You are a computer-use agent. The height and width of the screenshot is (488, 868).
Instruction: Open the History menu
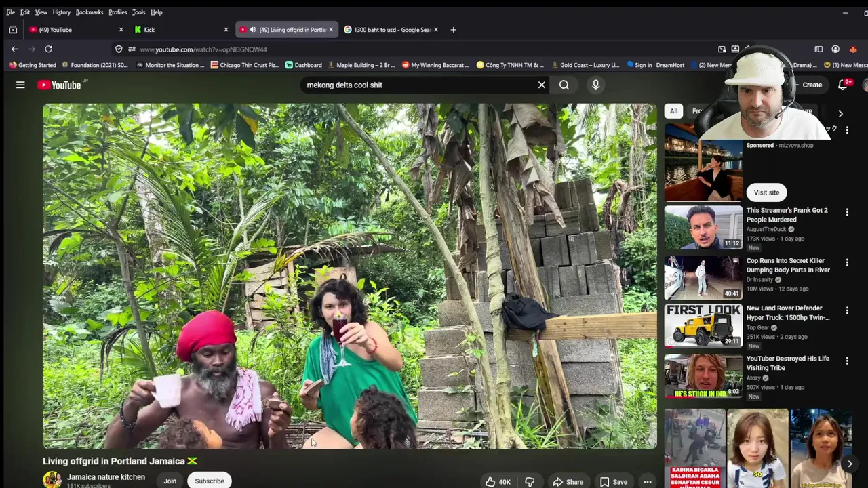point(61,12)
